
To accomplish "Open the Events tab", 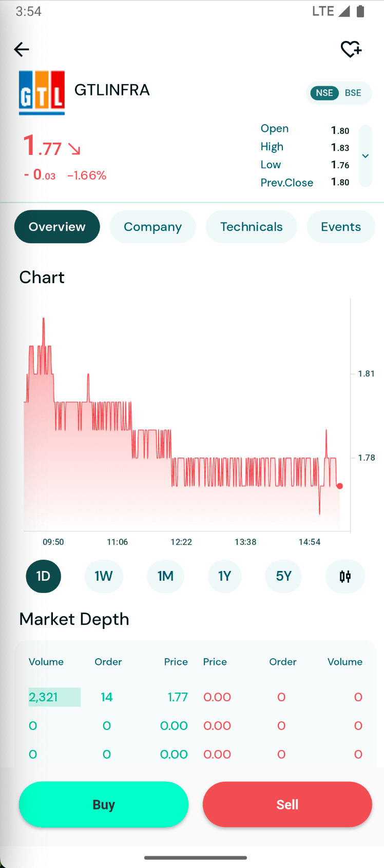I will (341, 227).
